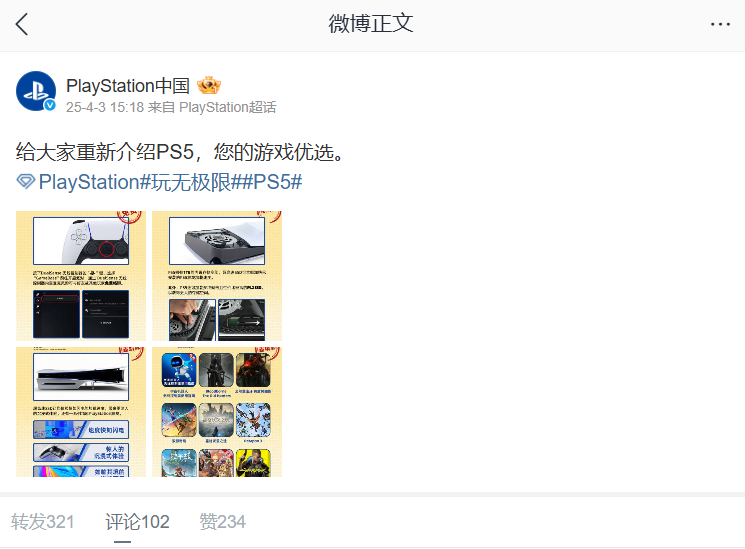View the PS5 SSD expansion image

pyautogui.click(x=217, y=276)
